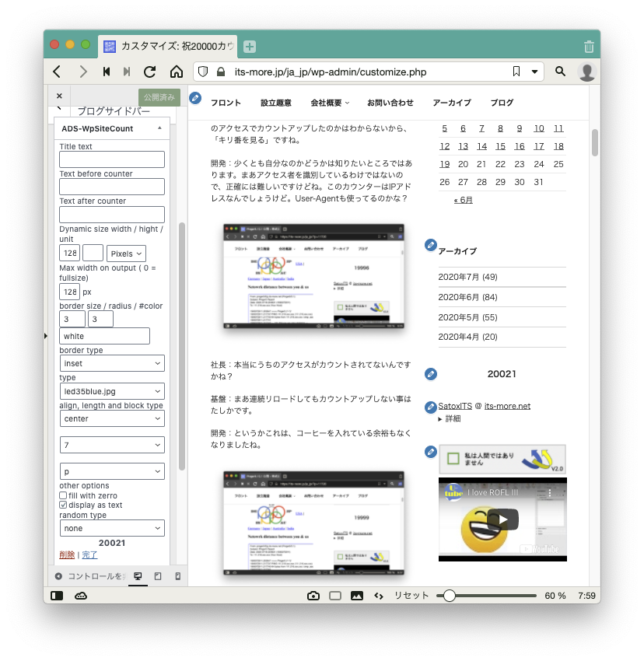This screenshot has height=661, width=644.
Task: Click the edit pencil beside the アーカイブ widget
Action: click(x=431, y=246)
